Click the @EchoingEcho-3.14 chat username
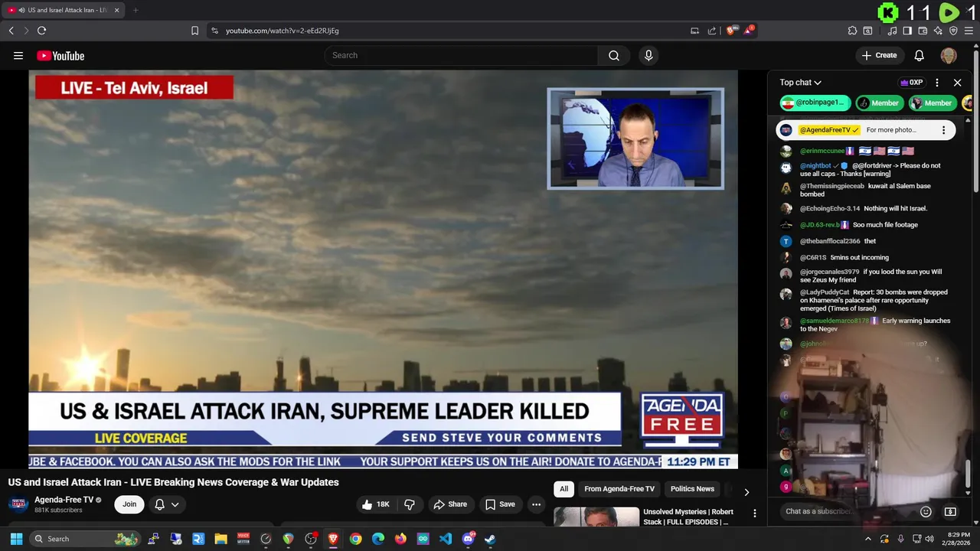The height and width of the screenshot is (551, 980). [830, 208]
